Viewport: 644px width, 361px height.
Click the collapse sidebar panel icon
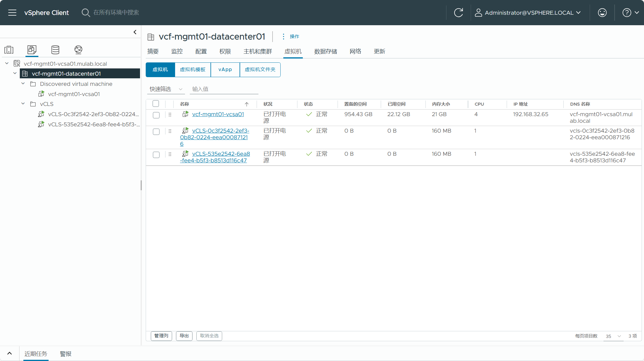tap(135, 32)
